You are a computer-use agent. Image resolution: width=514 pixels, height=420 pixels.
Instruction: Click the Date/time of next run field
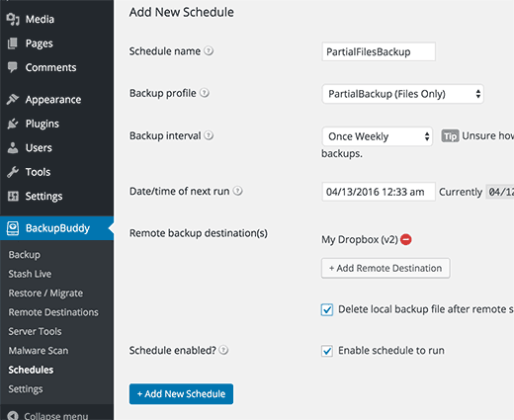click(379, 192)
